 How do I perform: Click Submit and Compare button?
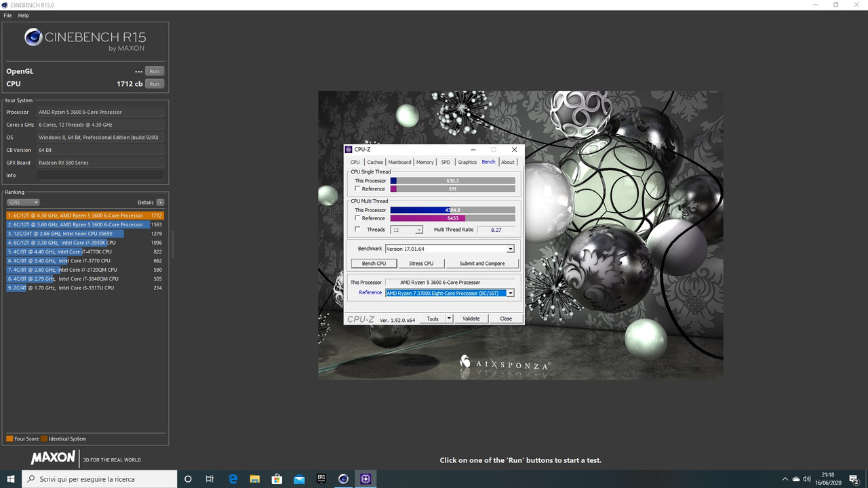pos(482,263)
